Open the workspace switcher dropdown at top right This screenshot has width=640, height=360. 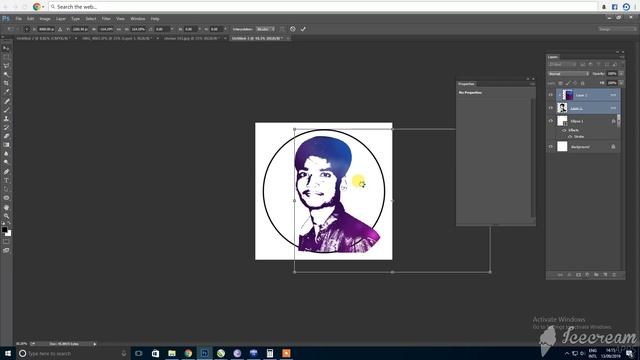point(617,29)
